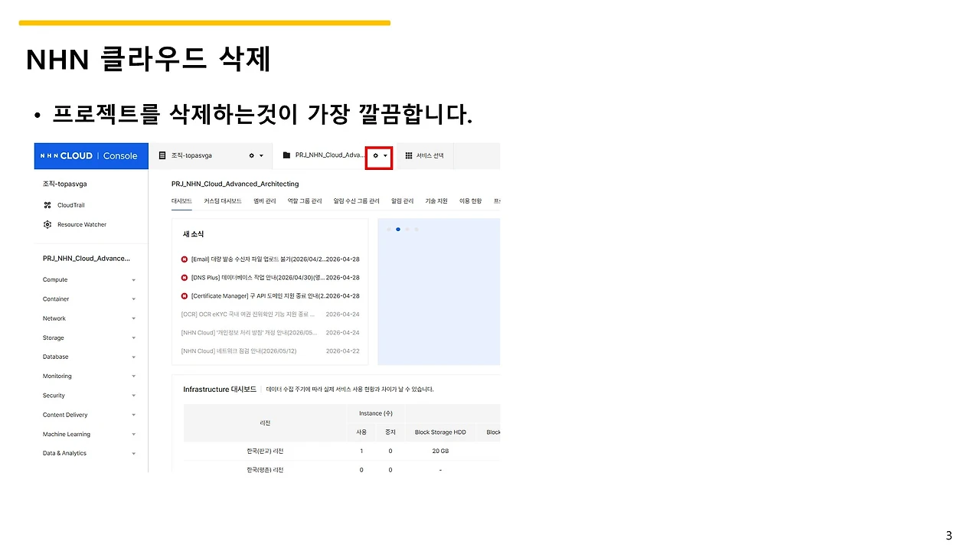The image size is (980, 551).
Task: Open the [NHN Cloud] 개인정보 처리 방침 notice
Action: point(249,333)
